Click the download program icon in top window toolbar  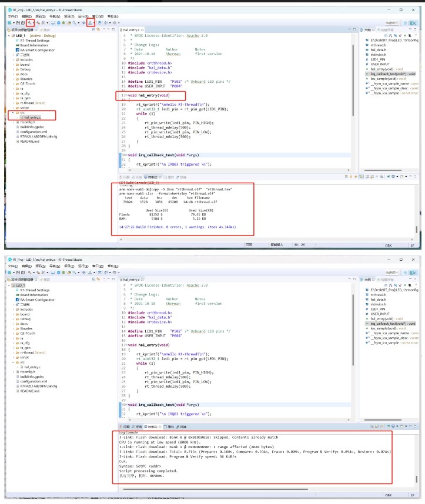tap(90, 23)
